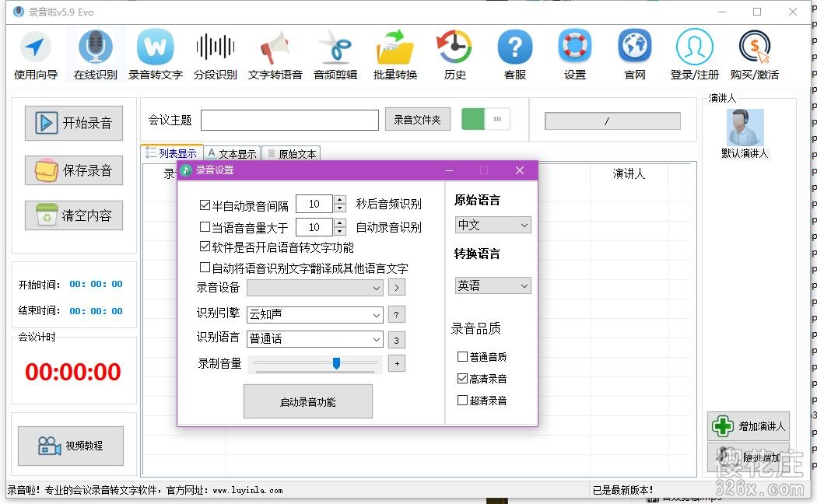Close the 录音设置 dialog

tap(520, 170)
